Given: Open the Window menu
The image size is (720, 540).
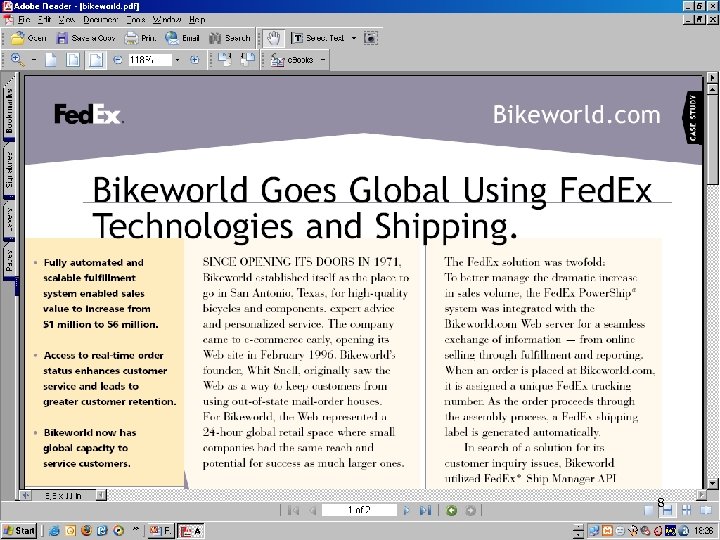Looking at the screenshot, I should point(167,20).
